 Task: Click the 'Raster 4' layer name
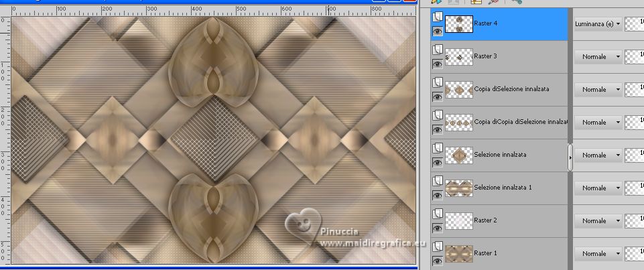(x=485, y=23)
